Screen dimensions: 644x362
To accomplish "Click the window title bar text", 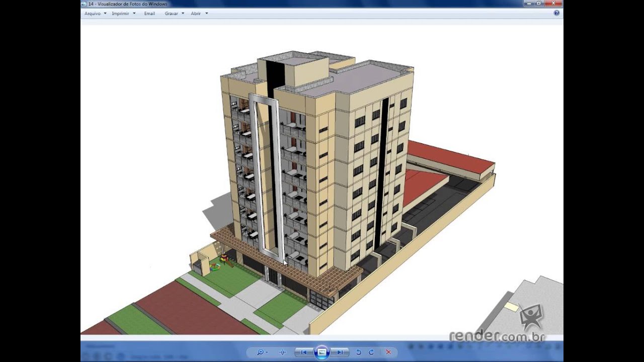I will pos(127,4).
